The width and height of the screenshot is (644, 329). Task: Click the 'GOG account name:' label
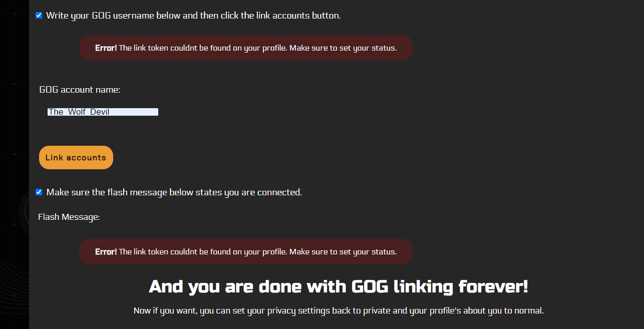click(80, 90)
